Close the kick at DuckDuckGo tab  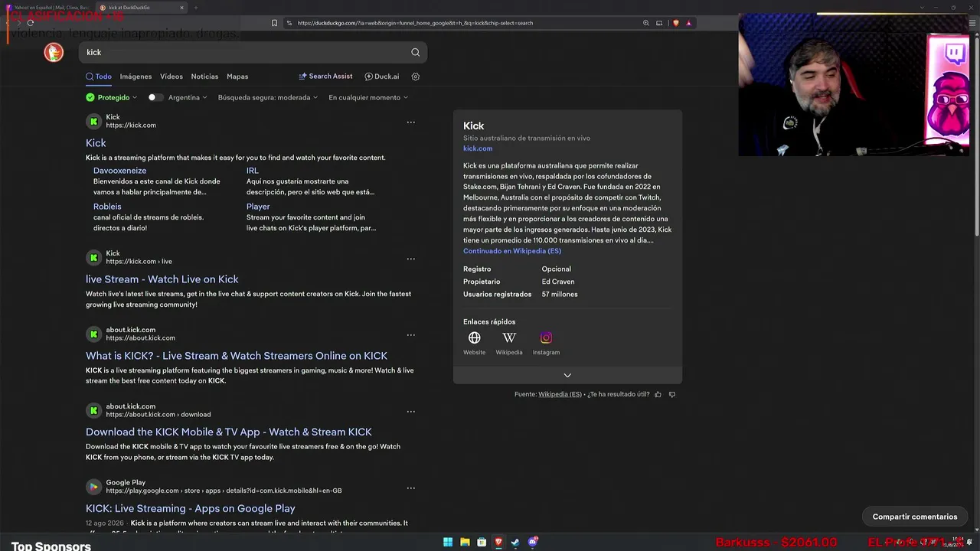[182, 8]
